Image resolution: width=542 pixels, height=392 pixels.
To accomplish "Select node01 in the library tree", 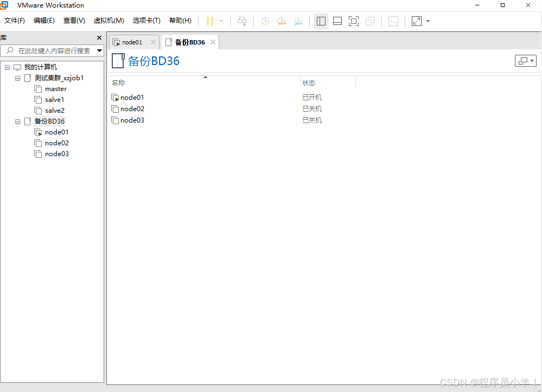I will [x=56, y=132].
